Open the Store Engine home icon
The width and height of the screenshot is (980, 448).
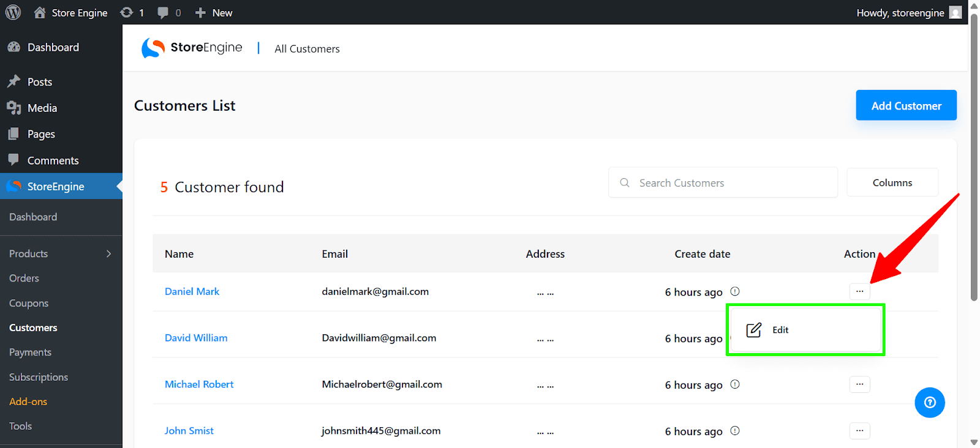pyautogui.click(x=40, y=12)
